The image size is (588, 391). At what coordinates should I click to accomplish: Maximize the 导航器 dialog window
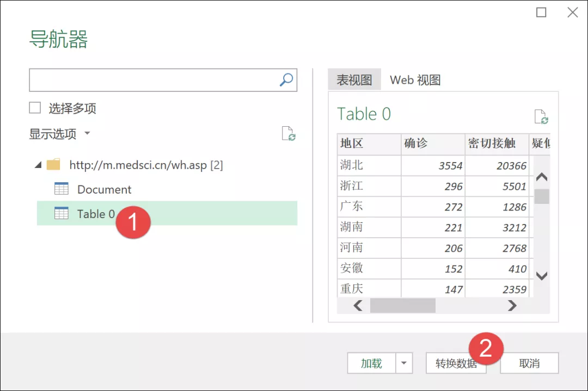(541, 13)
